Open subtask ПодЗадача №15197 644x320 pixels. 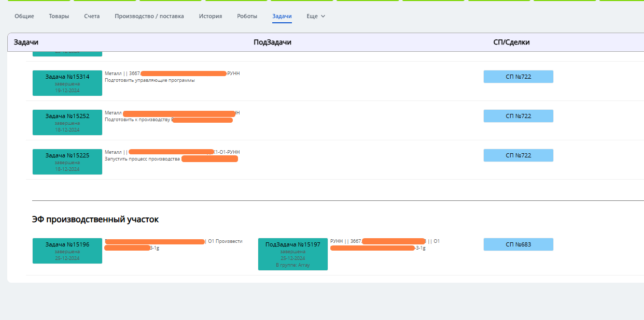coord(293,254)
